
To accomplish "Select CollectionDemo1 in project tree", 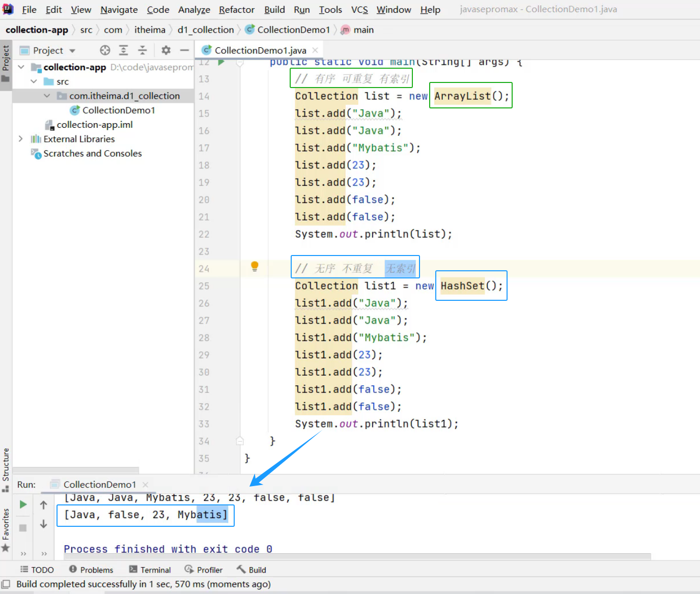I will (x=119, y=110).
